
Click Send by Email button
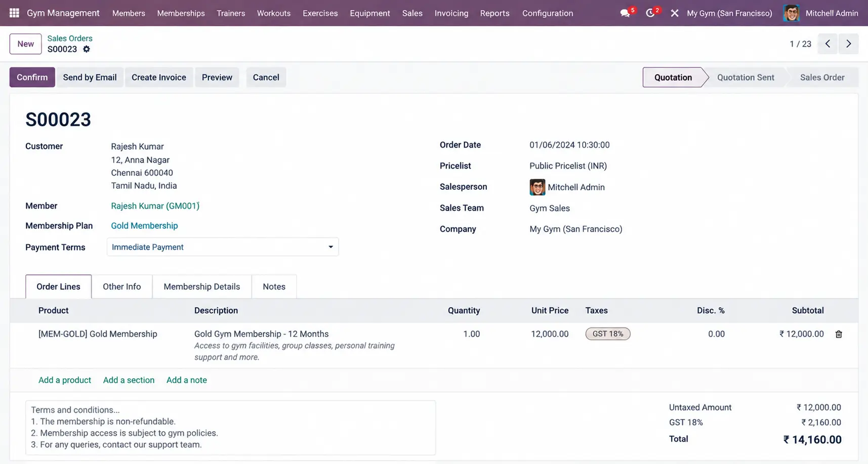pos(90,77)
